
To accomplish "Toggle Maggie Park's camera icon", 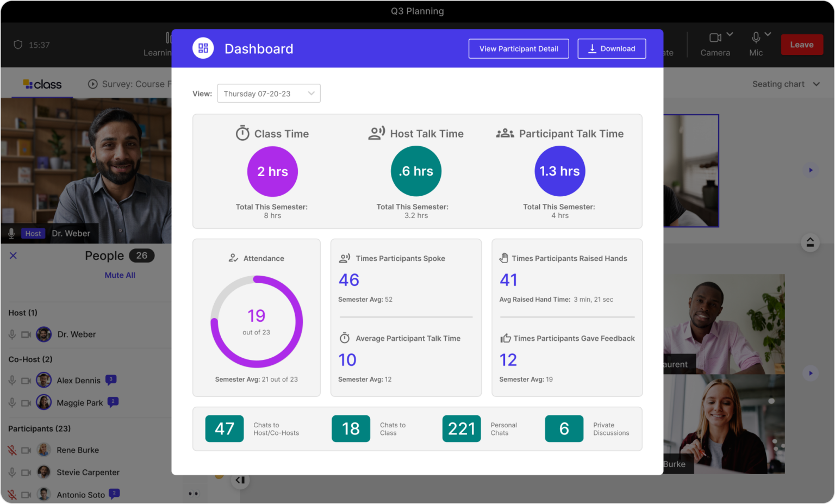I will pyautogui.click(x=26, y=403).
